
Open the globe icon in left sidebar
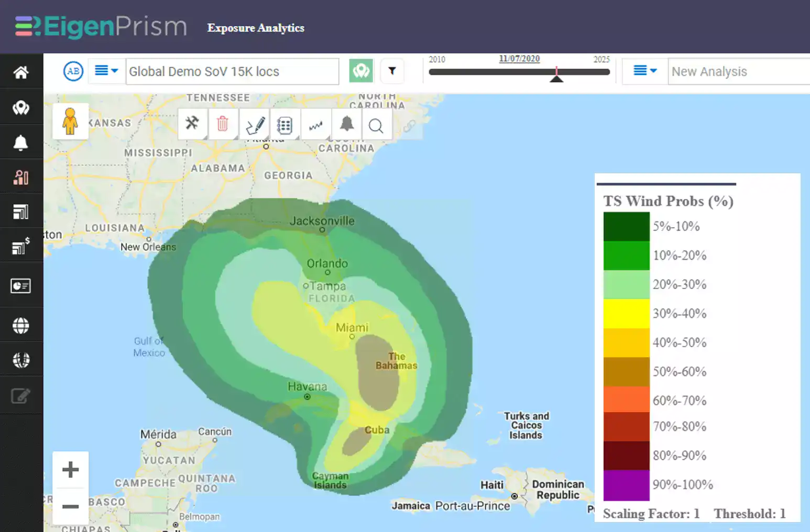(21, 326)
